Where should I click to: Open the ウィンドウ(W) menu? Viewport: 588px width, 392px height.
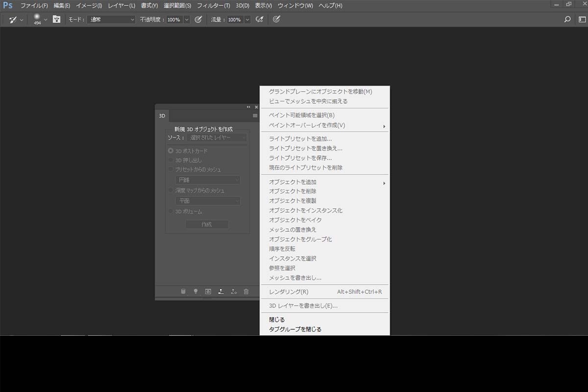(295, 5)
